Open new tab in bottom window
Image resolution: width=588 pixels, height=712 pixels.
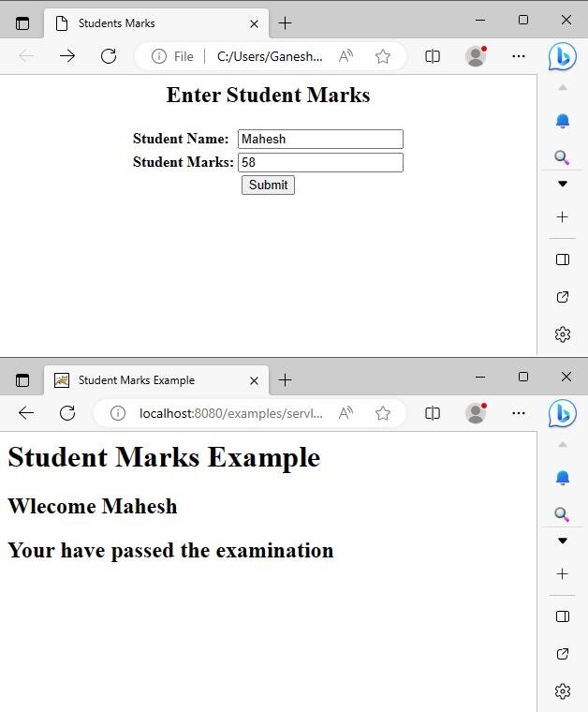(285, 379)
